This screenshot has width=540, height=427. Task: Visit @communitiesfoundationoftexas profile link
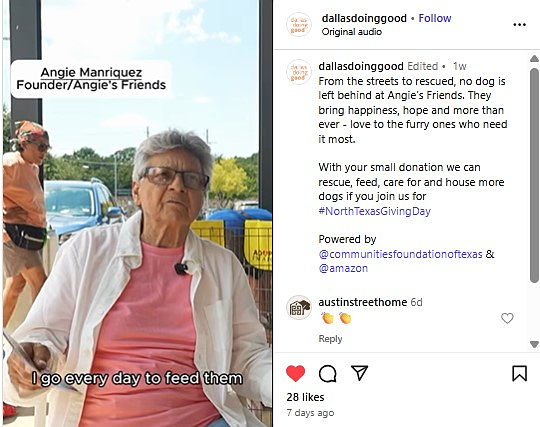pos(400,254)
